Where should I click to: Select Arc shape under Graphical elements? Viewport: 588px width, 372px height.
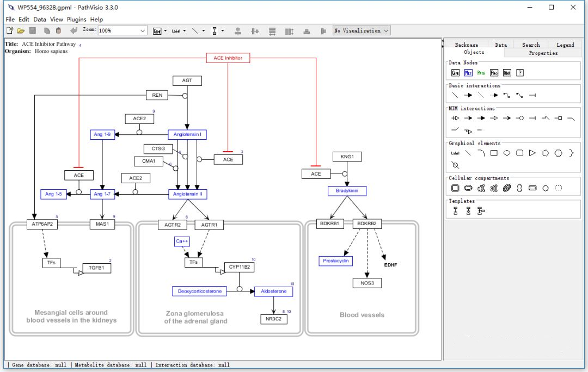pos(481,153)
